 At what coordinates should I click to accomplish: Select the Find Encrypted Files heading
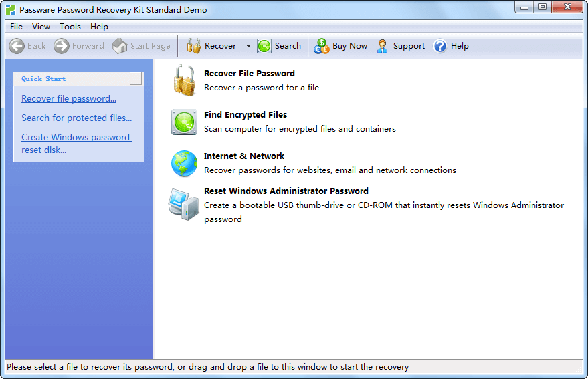246,115
